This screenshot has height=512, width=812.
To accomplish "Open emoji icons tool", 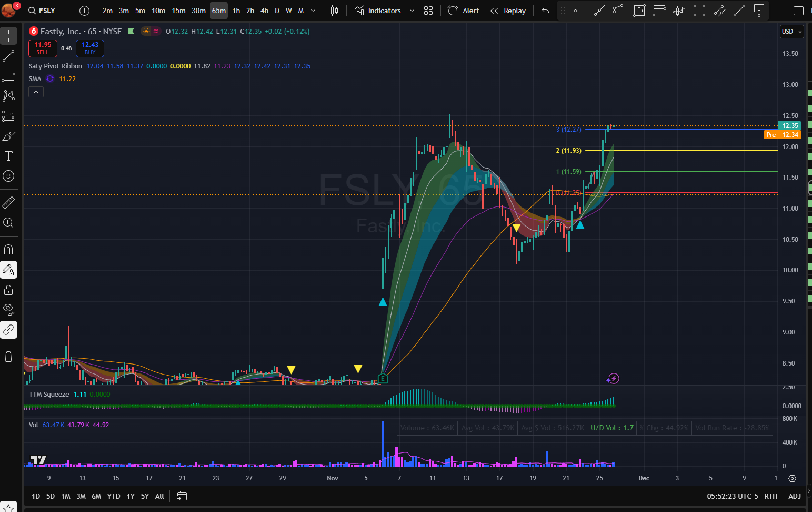I will point(9,176).
